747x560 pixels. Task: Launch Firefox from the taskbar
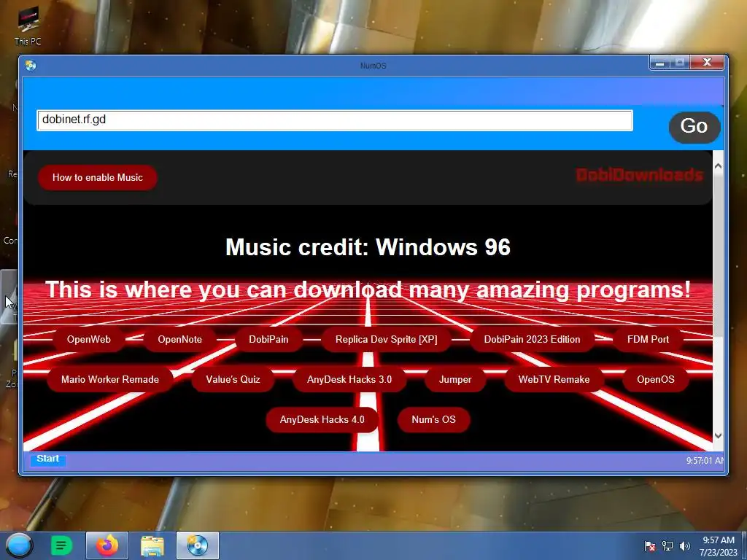(x=107, y=545)
